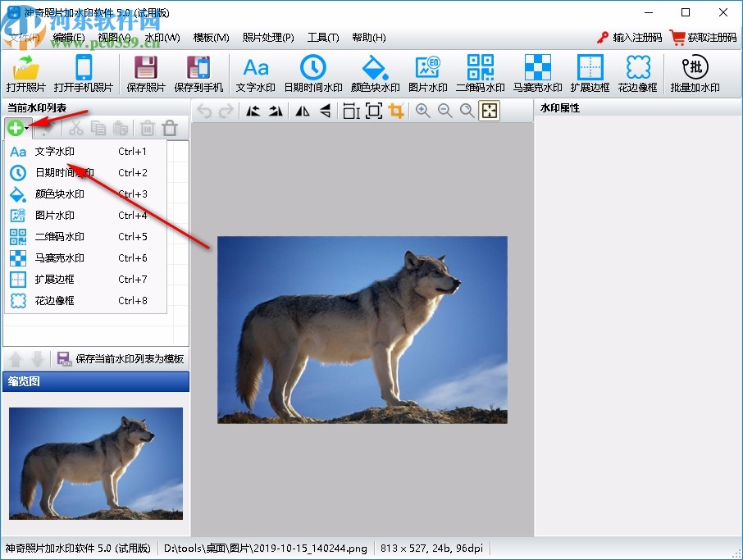Move watermark down arrow button
The image size is (743, 560).
38,359
